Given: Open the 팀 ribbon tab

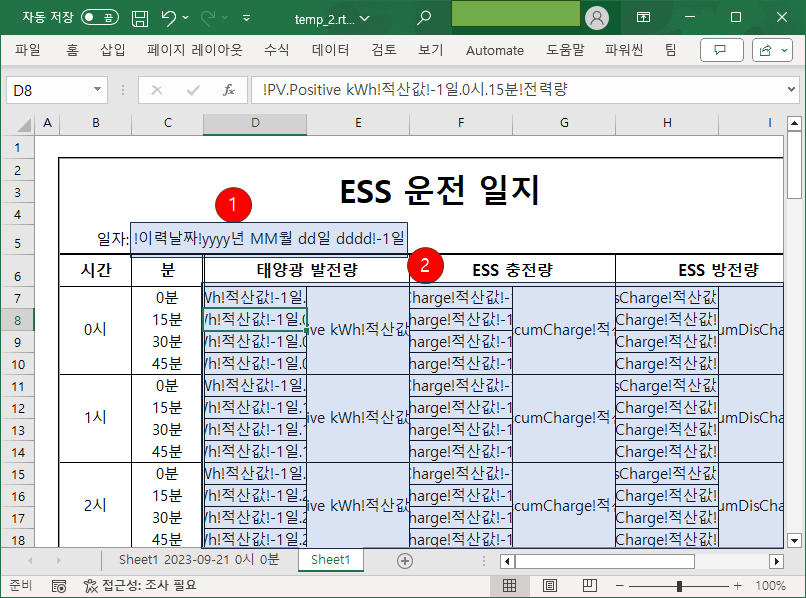Looking at the screenshot, I should 670,50.
